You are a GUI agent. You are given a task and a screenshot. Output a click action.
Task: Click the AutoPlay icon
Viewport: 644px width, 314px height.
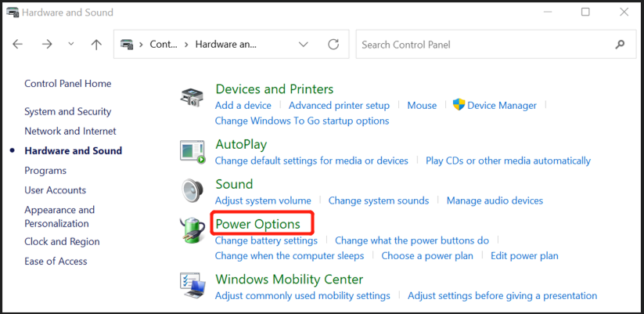click(192, 152)
